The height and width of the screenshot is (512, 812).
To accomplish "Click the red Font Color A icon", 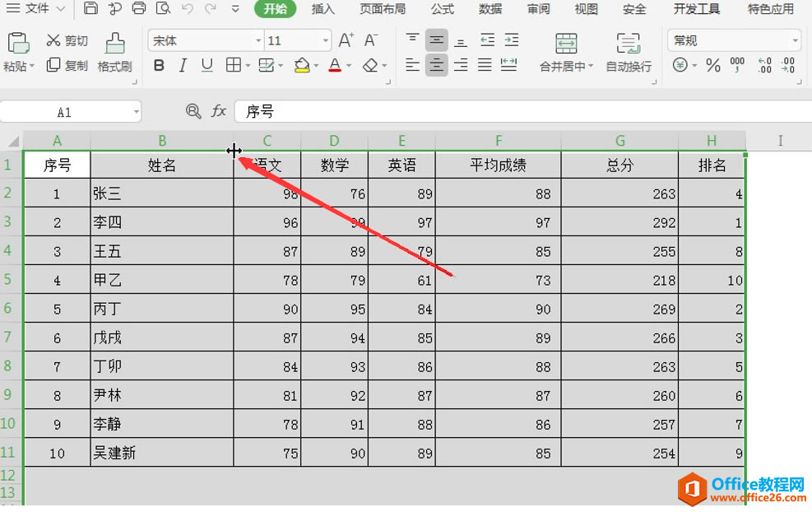I will tap(335, 65).
